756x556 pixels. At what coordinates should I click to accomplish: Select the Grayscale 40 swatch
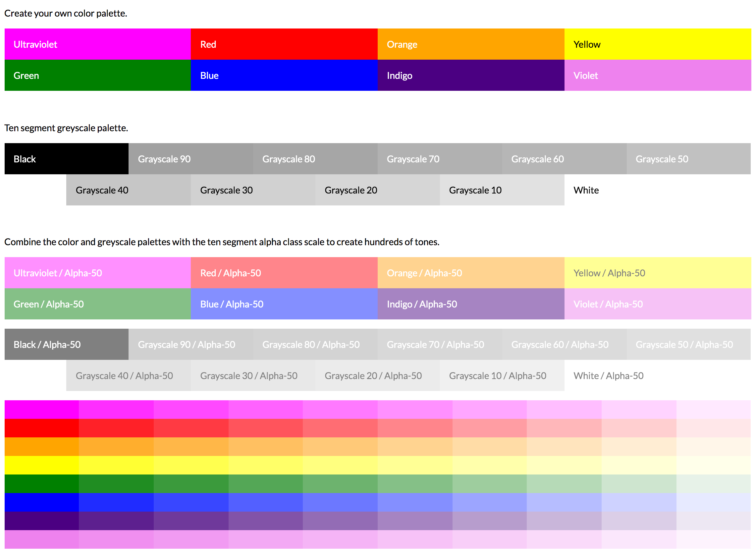tap(129, 190)
